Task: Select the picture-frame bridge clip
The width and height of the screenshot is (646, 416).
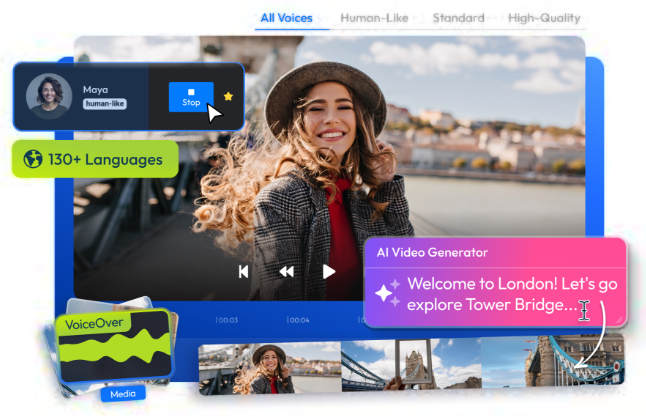Action: point(411,364)
